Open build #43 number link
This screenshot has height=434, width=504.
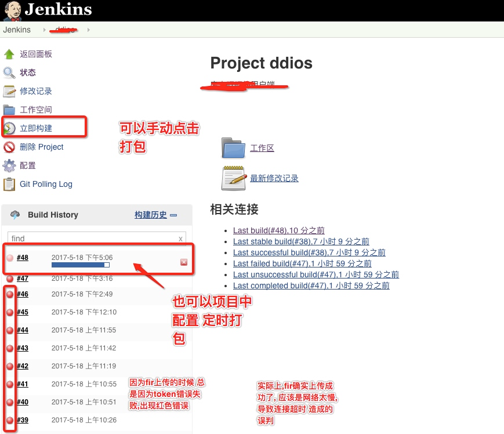tap(23, 348)
